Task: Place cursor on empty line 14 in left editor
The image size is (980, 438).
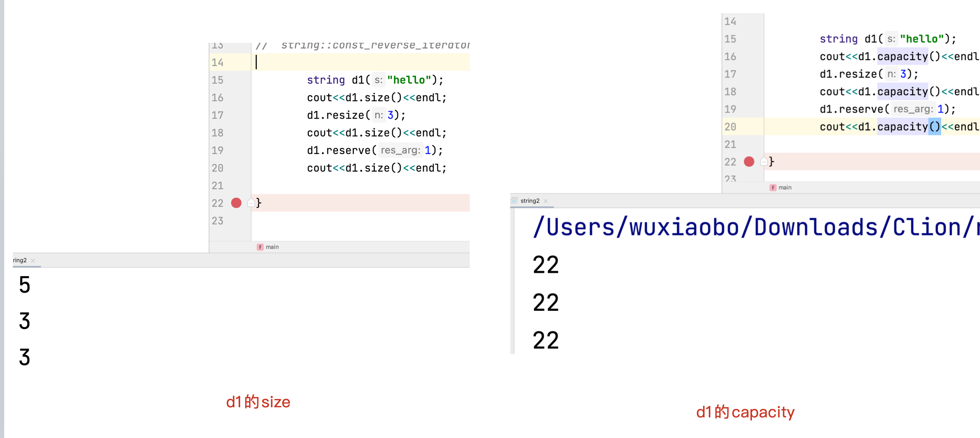Action: point(360,62)
